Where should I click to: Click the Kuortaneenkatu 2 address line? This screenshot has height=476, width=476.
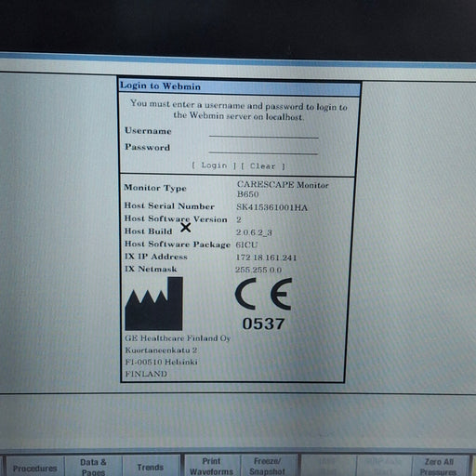point(161,350)
